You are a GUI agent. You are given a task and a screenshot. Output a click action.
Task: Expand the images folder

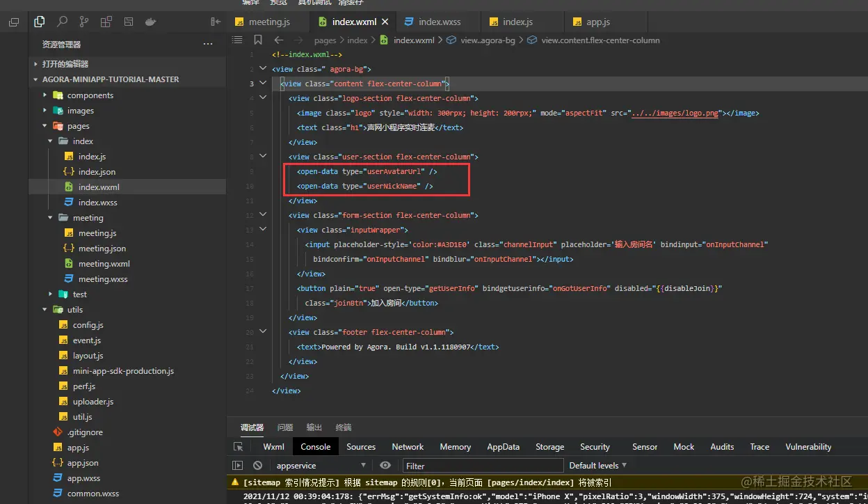tap(127, 111)
